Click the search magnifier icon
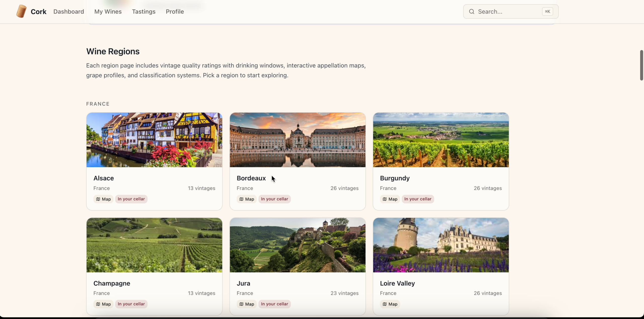The width and height of the screenshot is (644, 319). tap(472, 12)
